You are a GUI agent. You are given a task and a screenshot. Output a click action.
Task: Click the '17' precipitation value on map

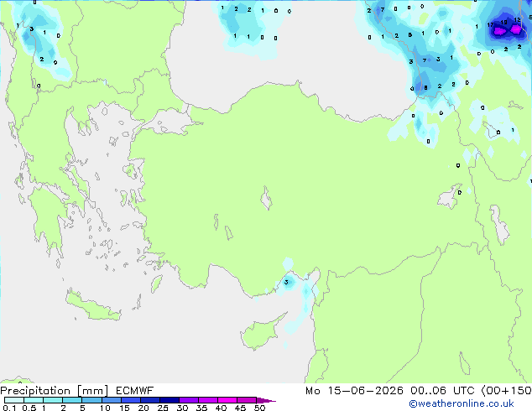click(x=490, y=25)
